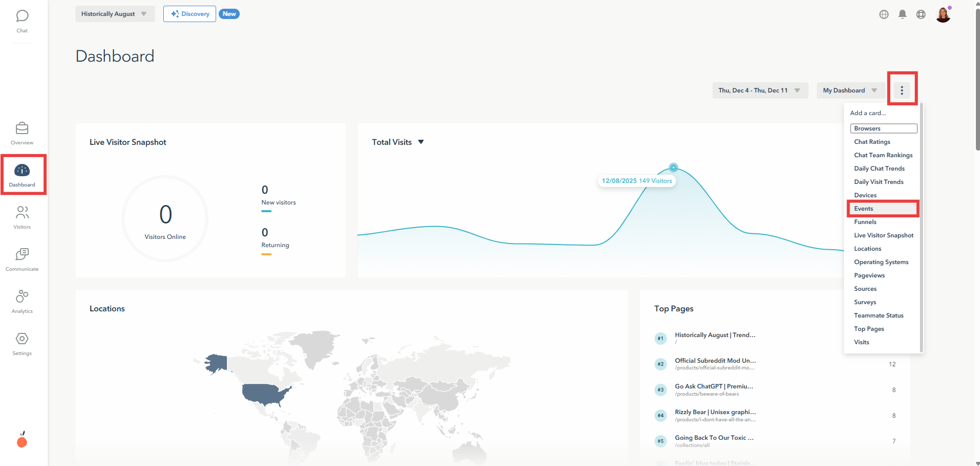Viewport: 980px width, 466px height.
Task: Open notifications via the bell icon
Action: [x=902, y=14]
